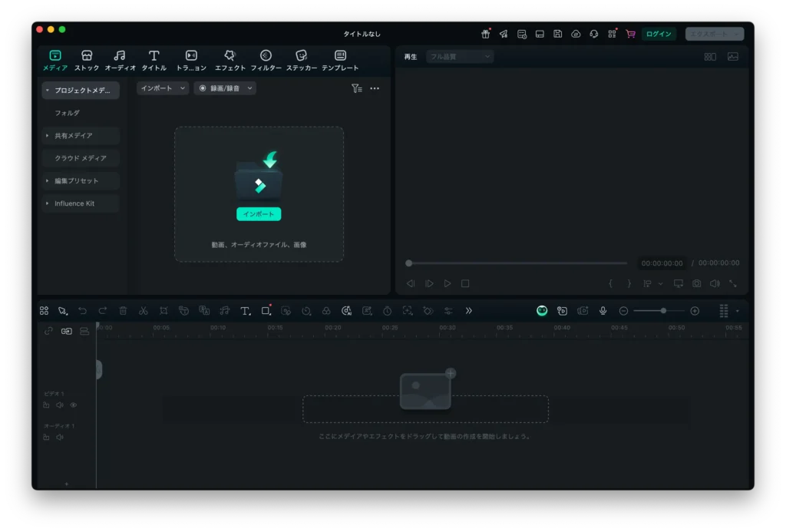Click the ログイン button
Image resolution: width=786 pixels, height=532 pixels.
coord(658,34)
